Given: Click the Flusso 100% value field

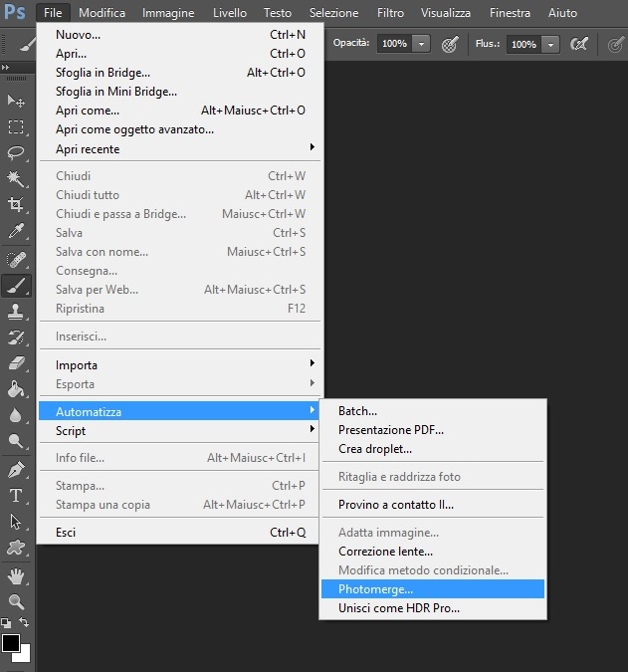Looking at the screenshot, I should point(523,44).
